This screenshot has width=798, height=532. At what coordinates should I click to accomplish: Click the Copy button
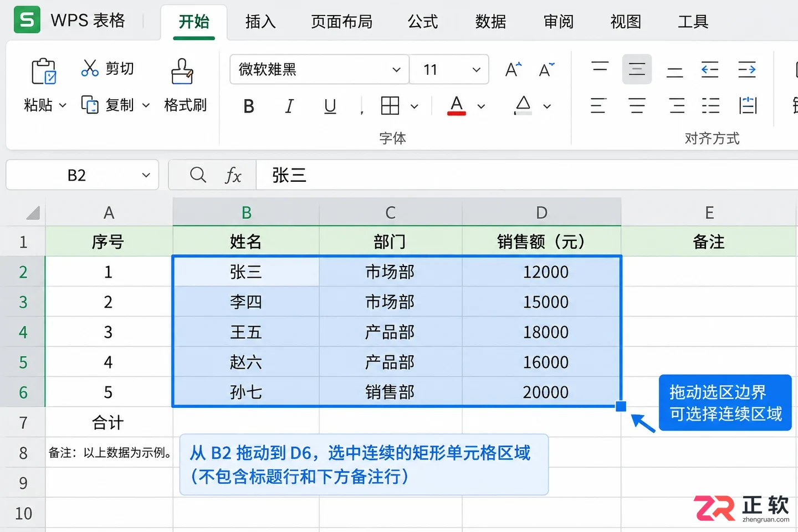[x=108, y=105]
